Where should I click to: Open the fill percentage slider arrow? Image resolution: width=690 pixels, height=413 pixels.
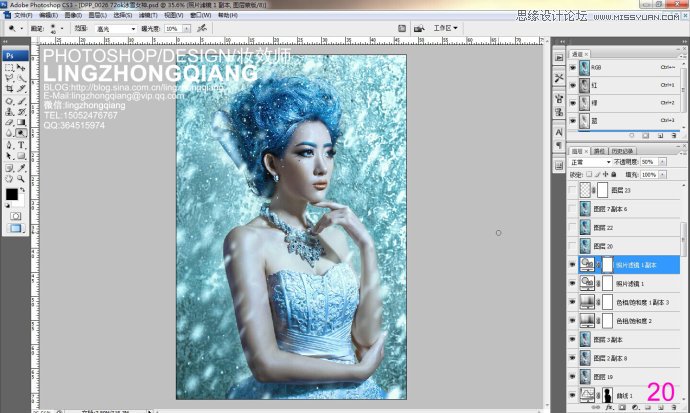pos(662,175)
